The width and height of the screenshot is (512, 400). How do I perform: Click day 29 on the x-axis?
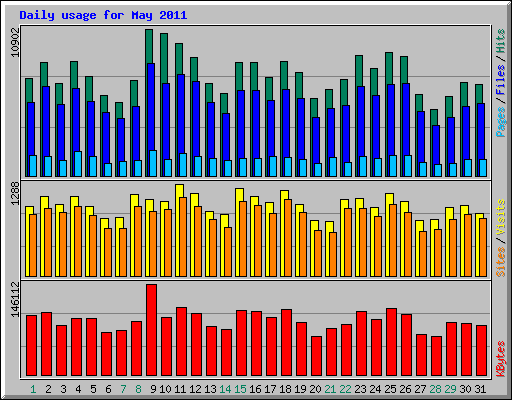(x=450, y=389)
